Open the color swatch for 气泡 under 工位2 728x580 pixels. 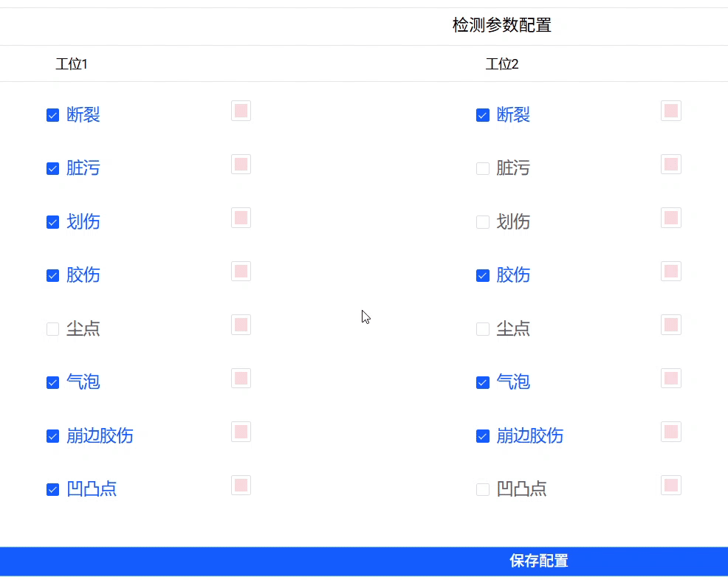point(670,378)
